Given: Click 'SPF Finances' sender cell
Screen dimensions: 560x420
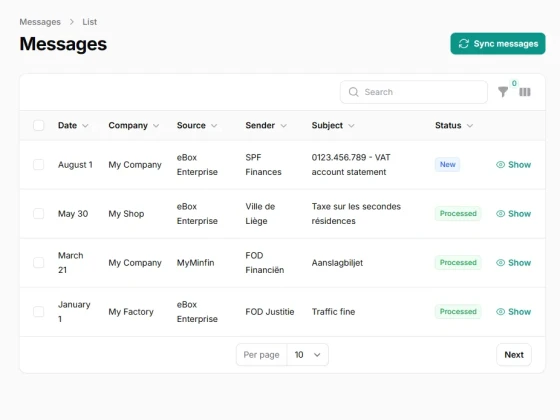Looking at the screenshot, I should click(x=263, y=165).
